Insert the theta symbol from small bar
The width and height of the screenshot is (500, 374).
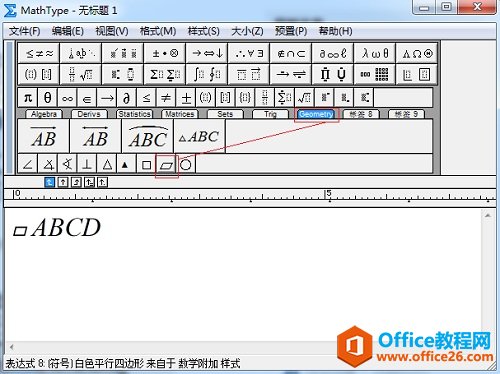click(48, 98)
